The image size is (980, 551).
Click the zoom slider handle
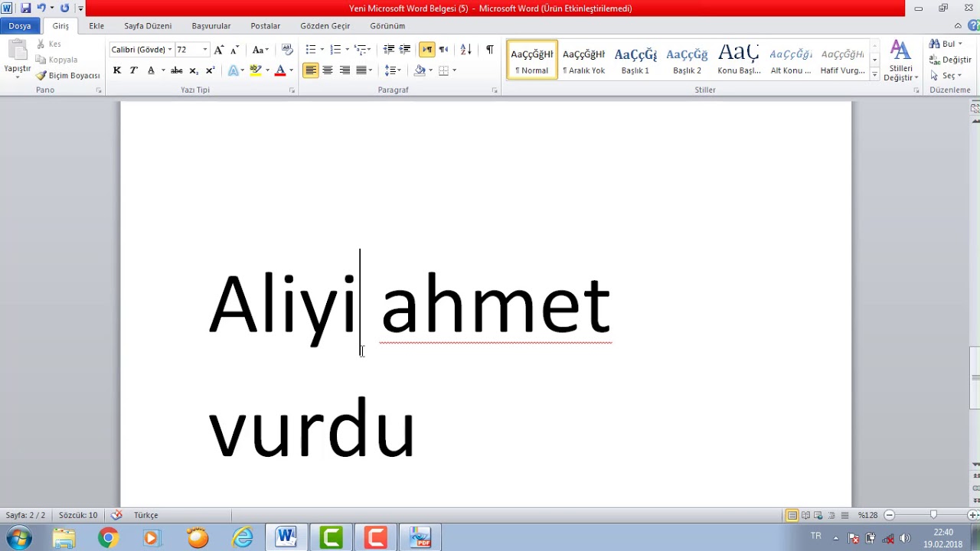click(x=933, y=516)
